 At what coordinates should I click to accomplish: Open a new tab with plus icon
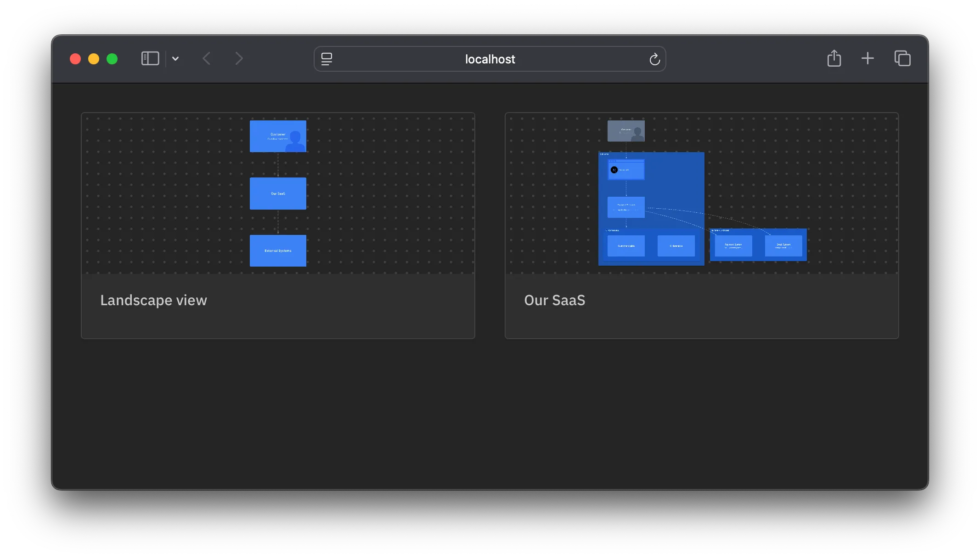(867, 58)
